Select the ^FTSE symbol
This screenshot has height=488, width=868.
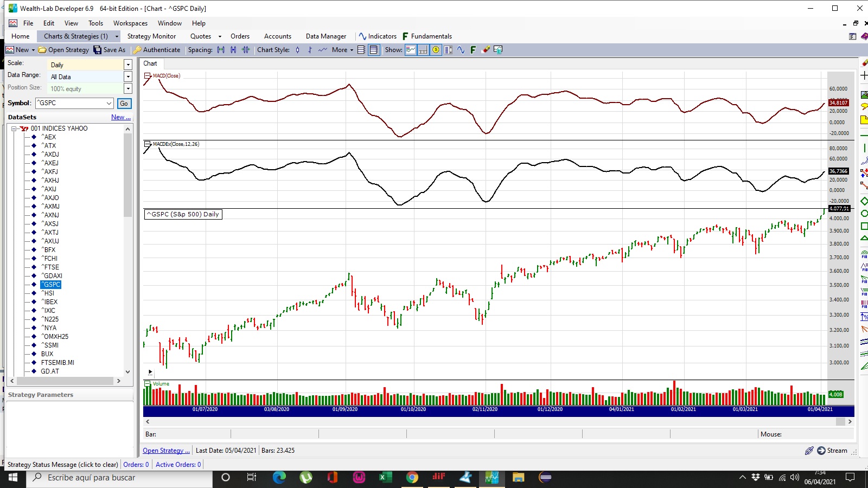click(50, 267)
